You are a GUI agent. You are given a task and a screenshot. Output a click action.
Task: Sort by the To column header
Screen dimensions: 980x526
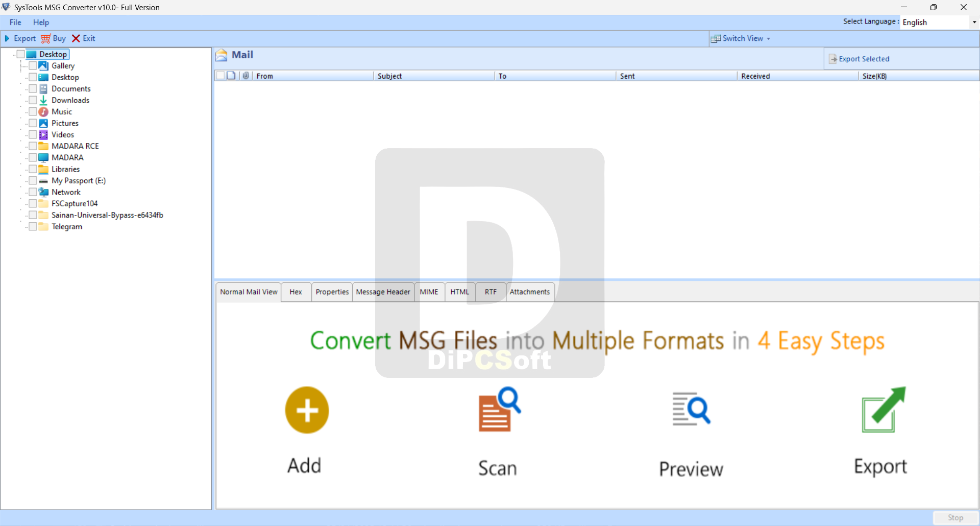[555, 76]
